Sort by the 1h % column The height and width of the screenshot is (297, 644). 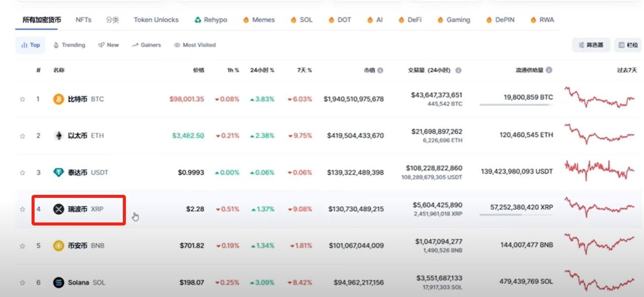tap(233, 71)
